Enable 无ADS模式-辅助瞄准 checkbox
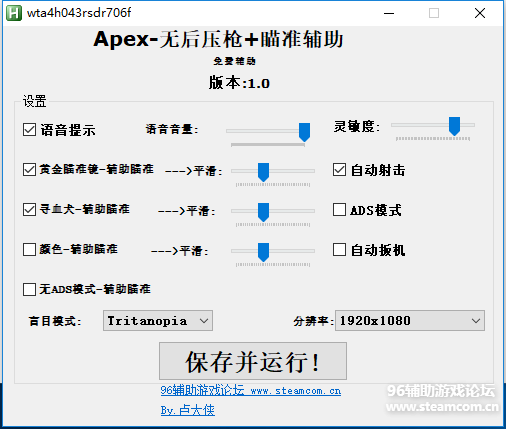 click(x=29, y=289)
